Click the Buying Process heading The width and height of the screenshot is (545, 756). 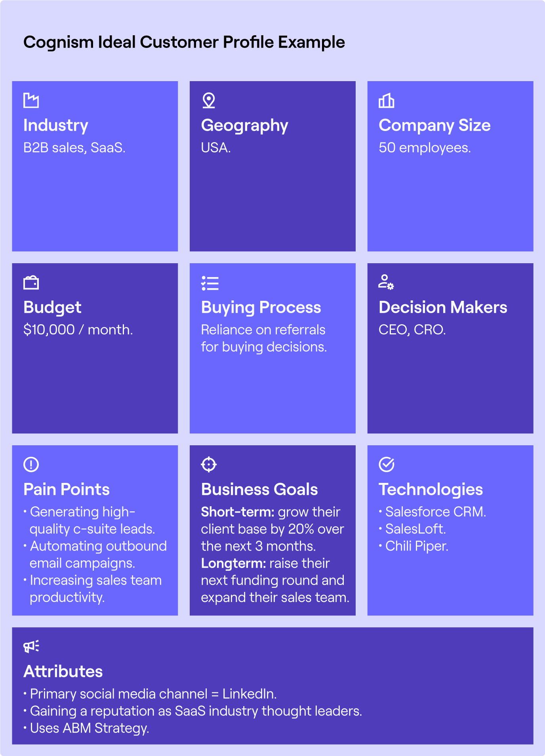pyautogui.click(x=261, y=308)
